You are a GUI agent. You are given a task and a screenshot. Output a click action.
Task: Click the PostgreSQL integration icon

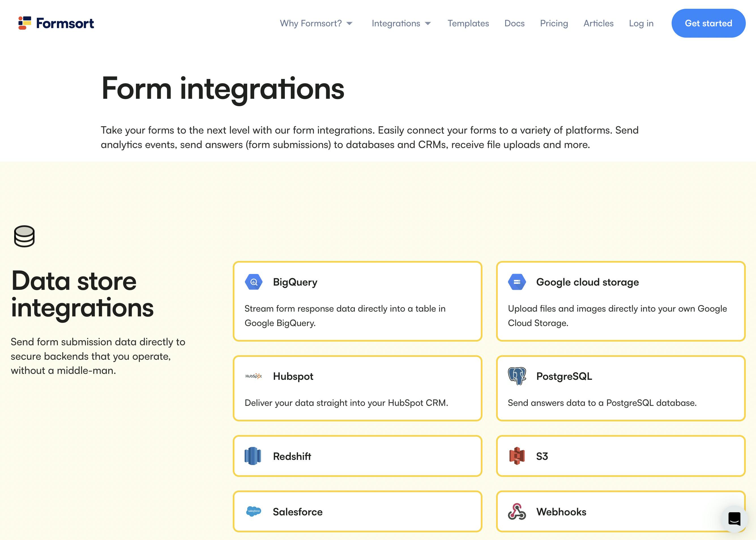tap(516, 376)
